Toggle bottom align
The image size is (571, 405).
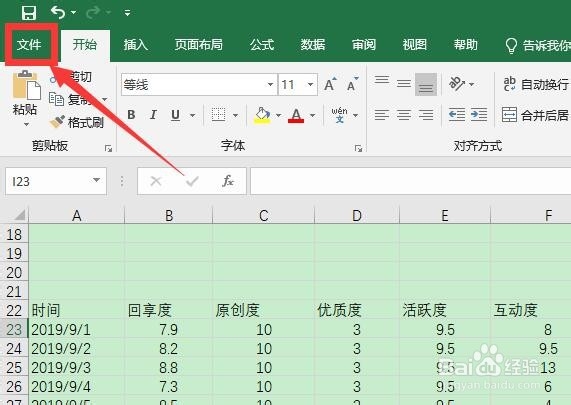[x=426, y=84]
